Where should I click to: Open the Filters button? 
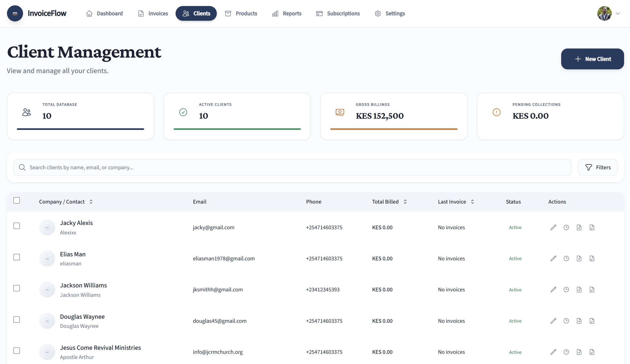pos(598,167)
